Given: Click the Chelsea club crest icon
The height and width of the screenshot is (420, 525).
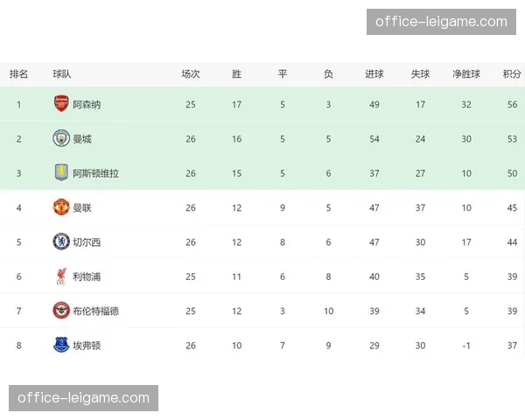Looking at the screenshot, I should 60,241.
